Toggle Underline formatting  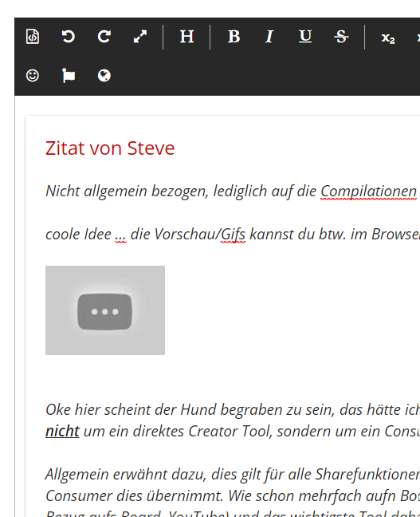(x=305, y=36)
